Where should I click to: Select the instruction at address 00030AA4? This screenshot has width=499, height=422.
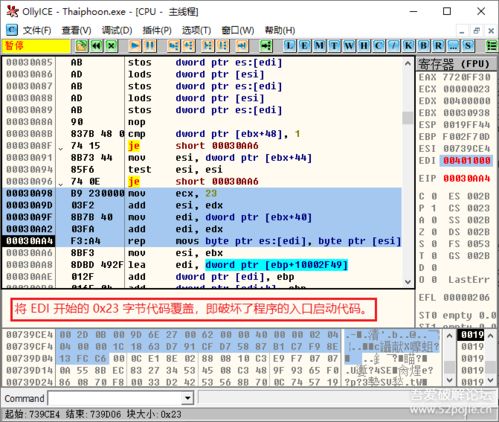(x=202, y=241)
